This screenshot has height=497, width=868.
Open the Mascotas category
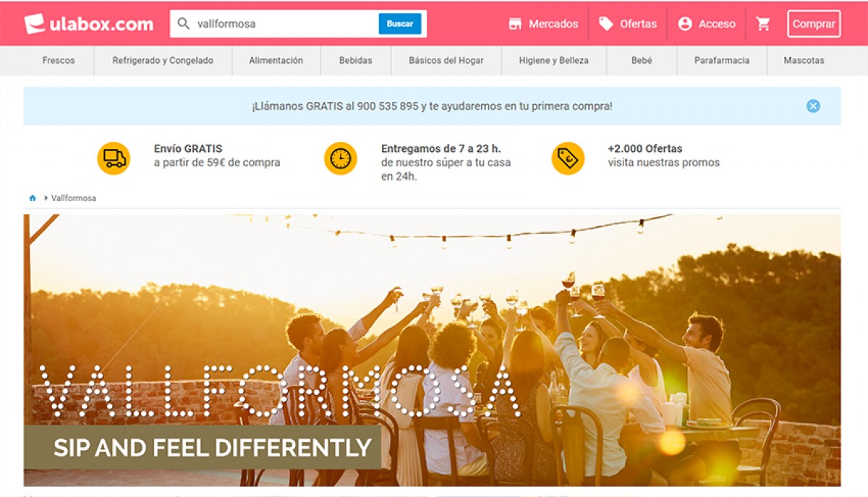coord(804,61)
